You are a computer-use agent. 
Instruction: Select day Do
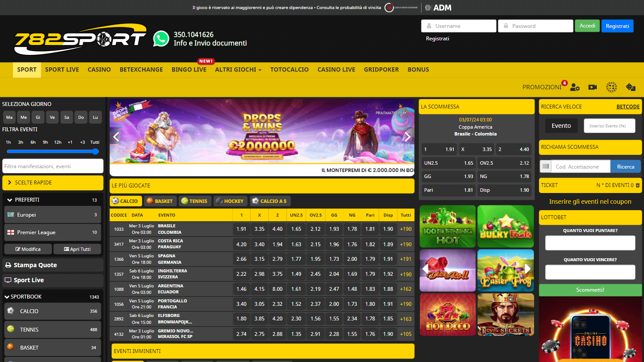(81, 117)
